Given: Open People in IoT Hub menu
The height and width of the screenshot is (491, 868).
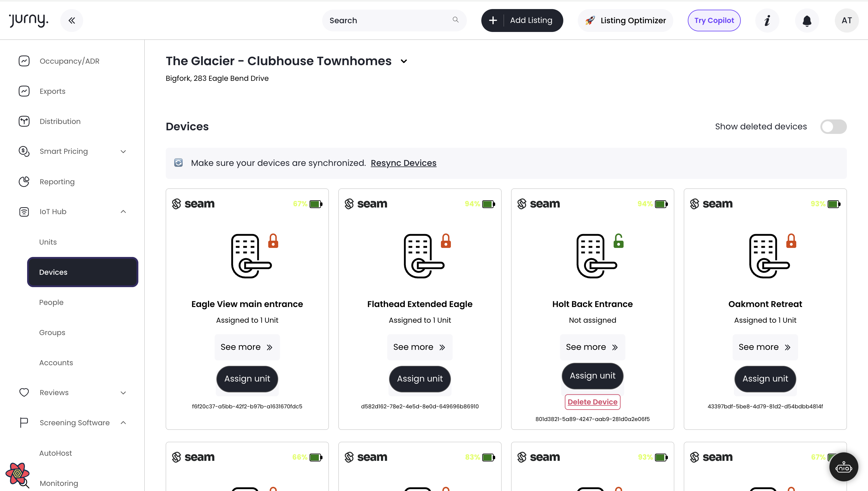Looking at the screenshot, I should coord(51,303).
